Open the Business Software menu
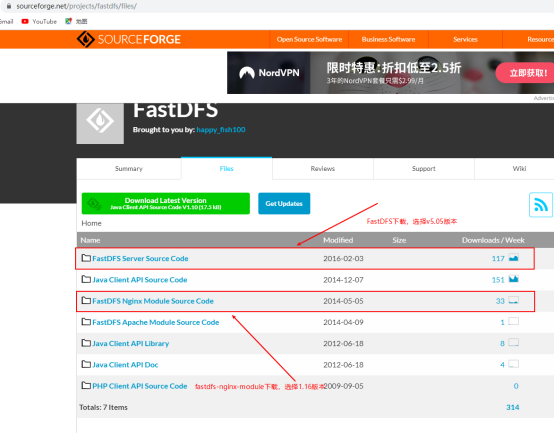 (x=388, y=39)
